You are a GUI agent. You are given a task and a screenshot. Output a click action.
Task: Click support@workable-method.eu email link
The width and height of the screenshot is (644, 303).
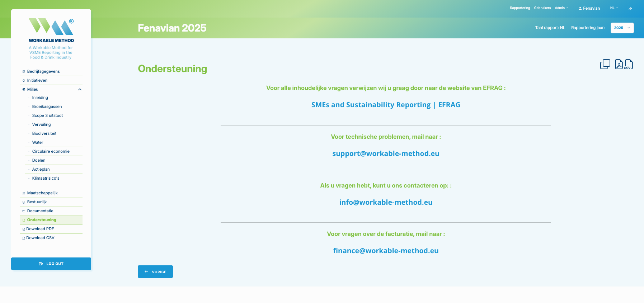pos(386,153)
